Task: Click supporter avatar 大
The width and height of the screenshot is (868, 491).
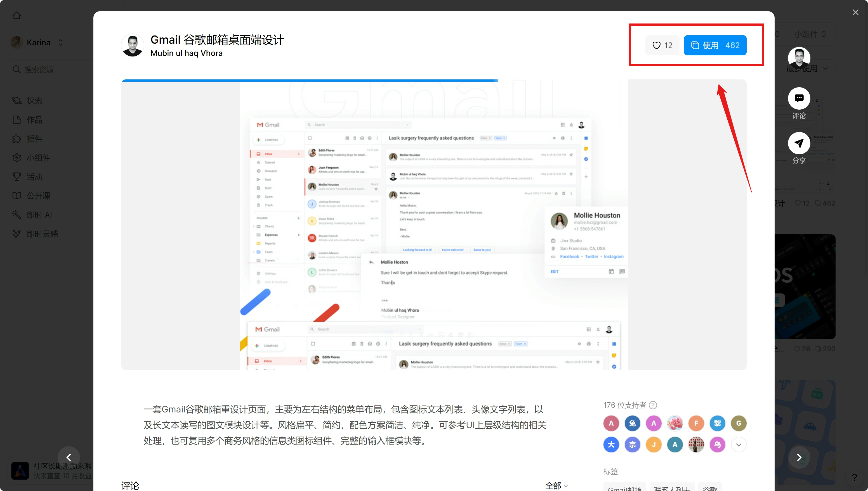Action: 611,445
